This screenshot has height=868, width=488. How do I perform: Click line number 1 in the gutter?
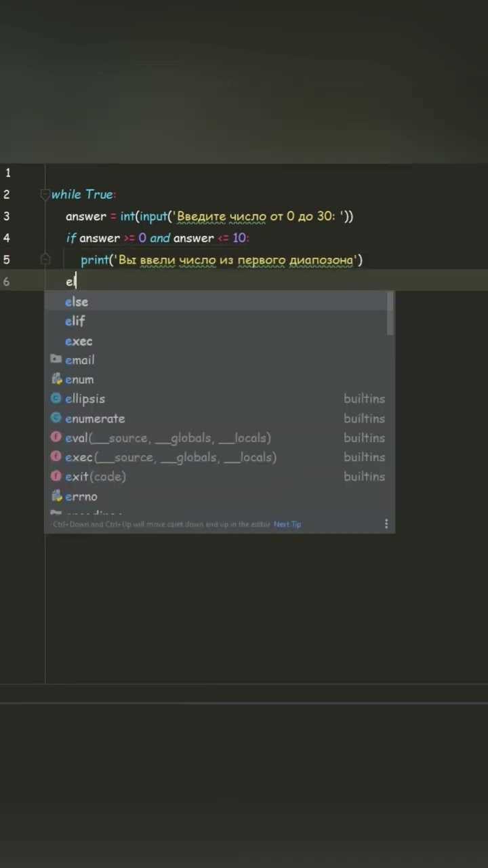(7, 173)
